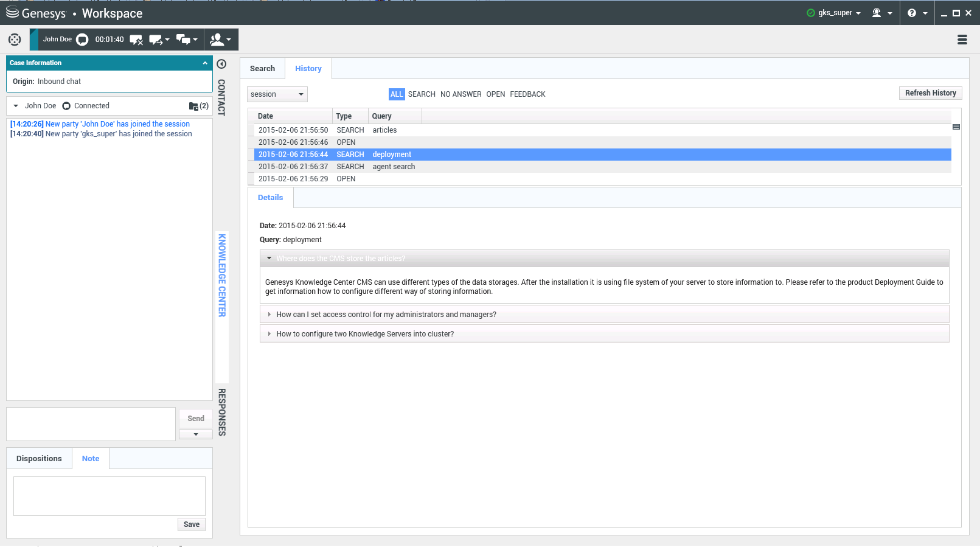The width and height of the screenshot is (980, 547).
Task: Click the Connected chat status icon
Action: pyautogui.click(x=66, y=106)
